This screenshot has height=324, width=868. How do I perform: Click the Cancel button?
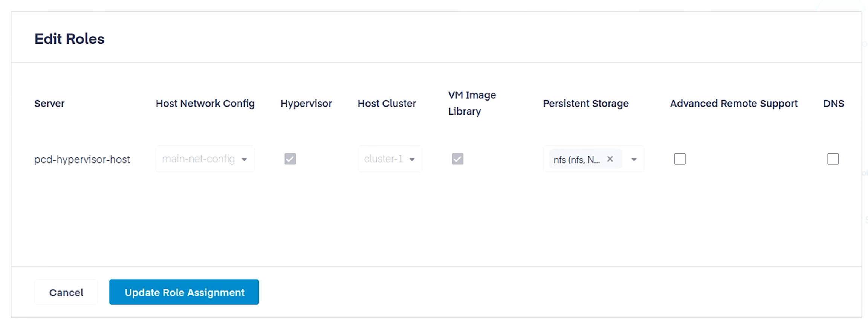tap(66, 292)
